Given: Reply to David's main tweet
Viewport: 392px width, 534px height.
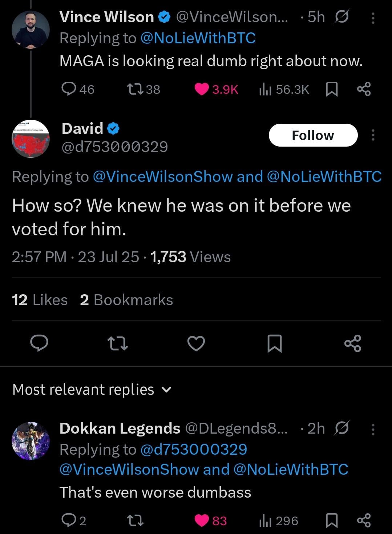Looking at the screenshot, I should click(39, 343).
